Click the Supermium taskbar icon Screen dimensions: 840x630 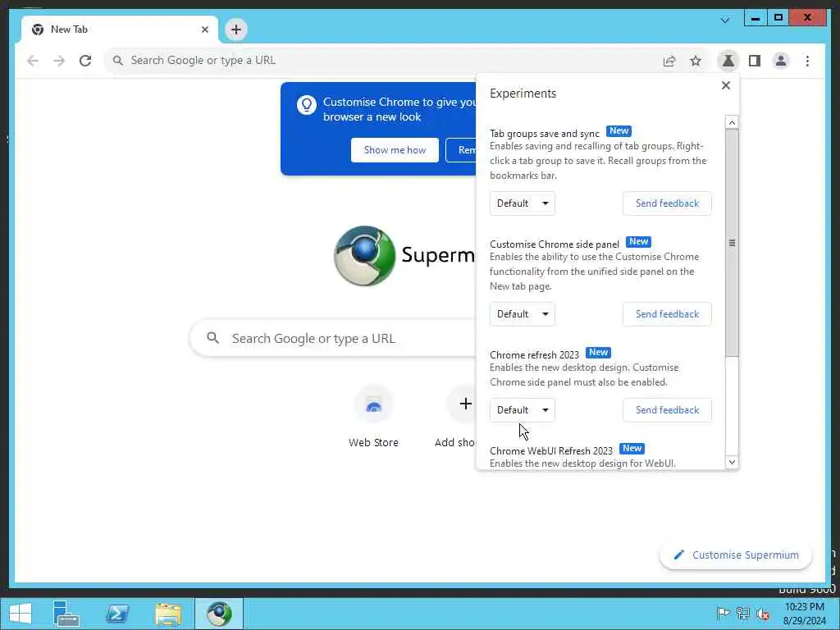click(218, 614)
